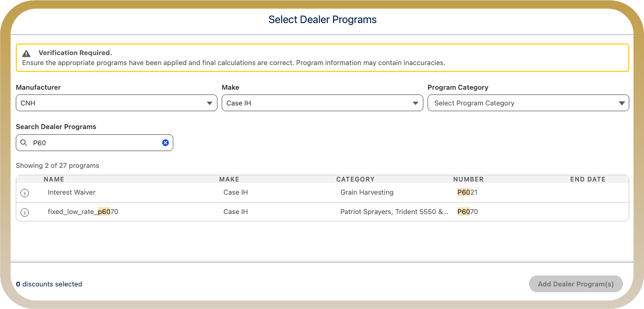Click the Showing 2 of 27 programs text

tap(57, 165)
